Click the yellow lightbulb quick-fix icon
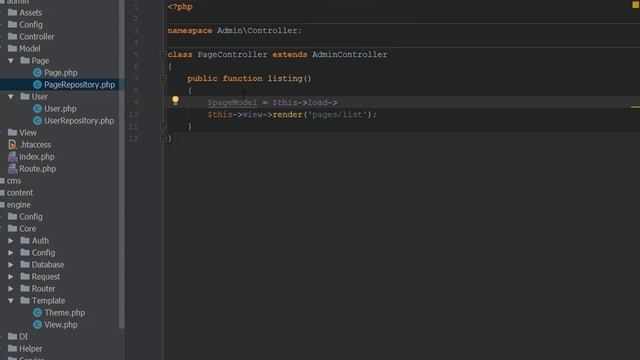 coord(175,100)
